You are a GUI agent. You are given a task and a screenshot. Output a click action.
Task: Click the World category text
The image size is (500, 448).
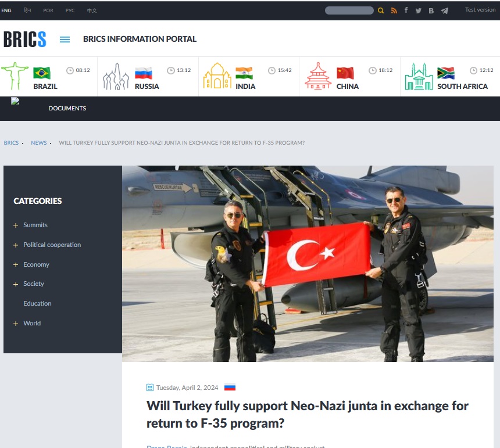32,323
